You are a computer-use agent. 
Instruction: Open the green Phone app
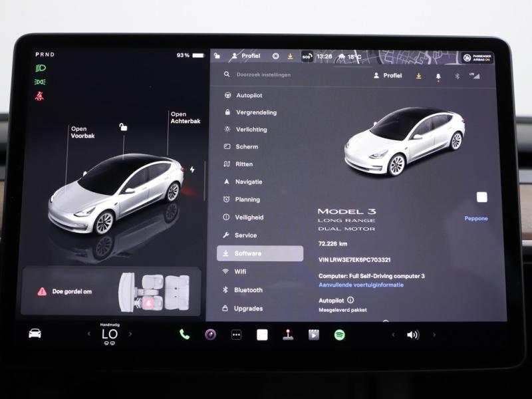click(x=184, y=334)
